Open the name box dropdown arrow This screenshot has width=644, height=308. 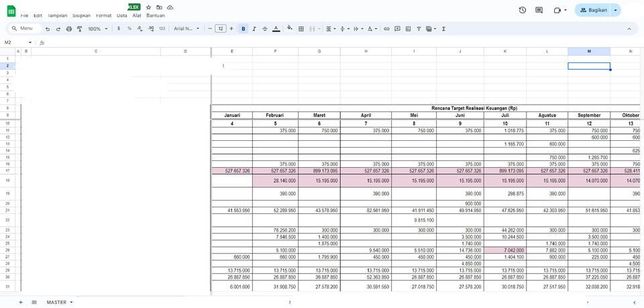30,43
